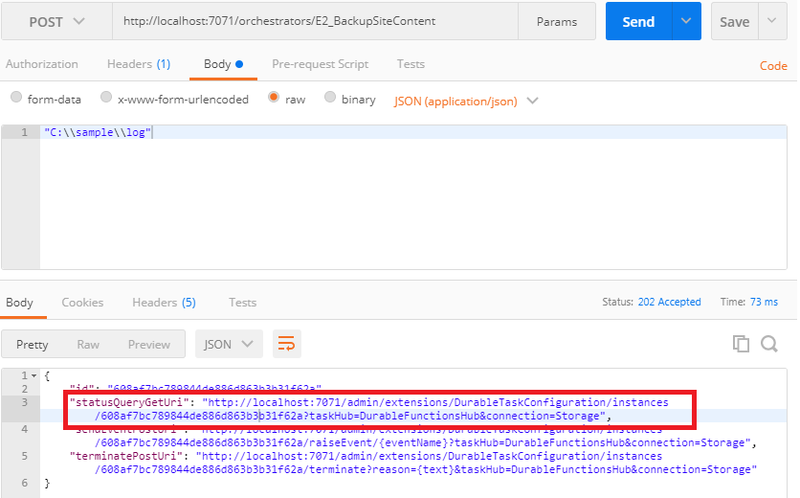
Task: Click the request URL input field
Action: pos(315,21)
